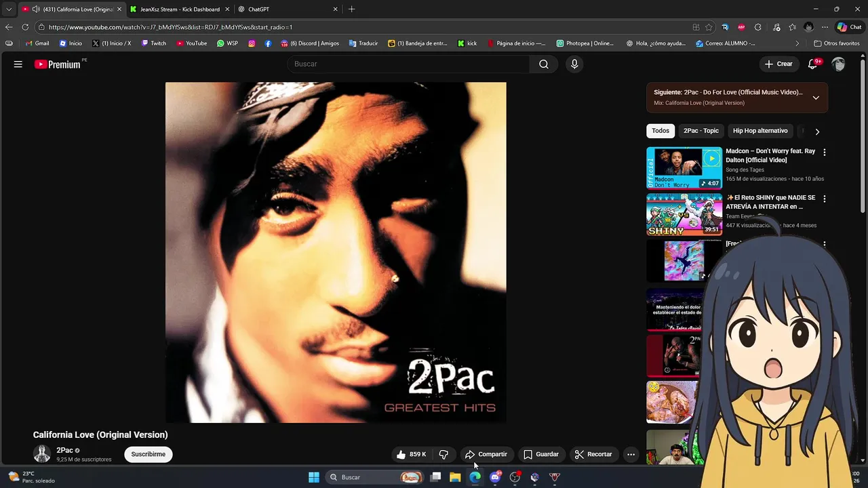This screenshot has height=488, width=868.
Task: Switch to JeanXsz Stream Kick Dashboard tab
Action: [180, 9]
